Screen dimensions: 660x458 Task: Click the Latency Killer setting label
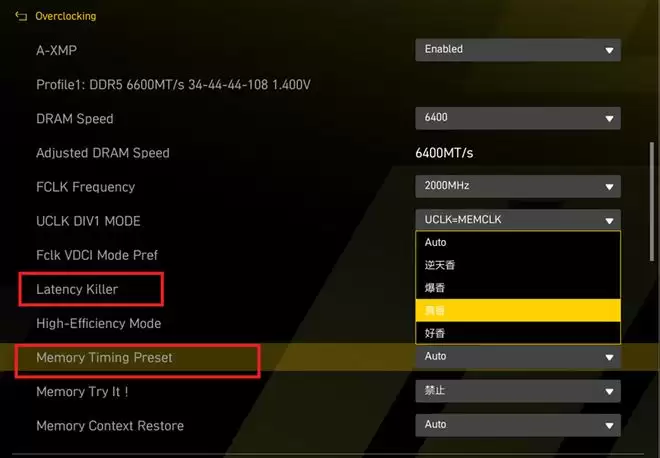pyautogui.click(x=77, y=289)
